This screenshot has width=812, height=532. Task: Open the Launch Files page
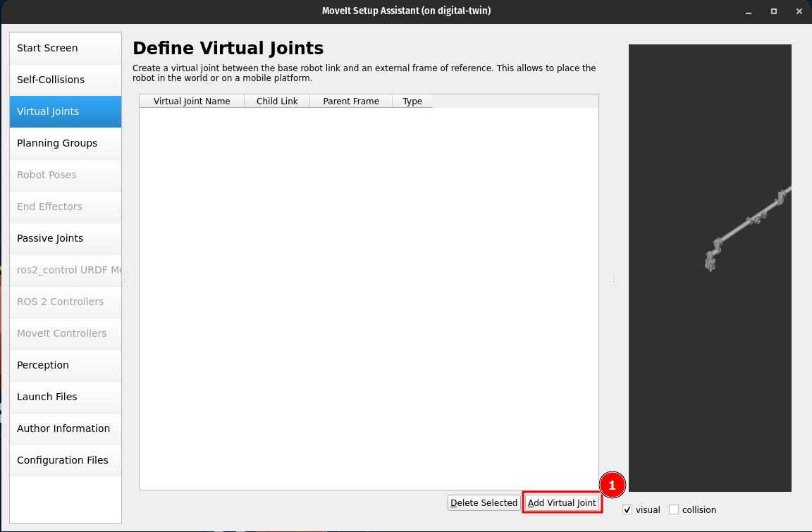[x=65, y=397]
